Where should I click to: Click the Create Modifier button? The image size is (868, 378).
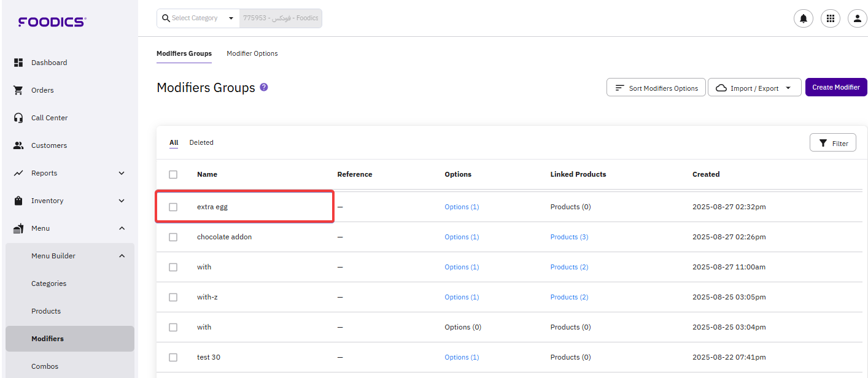pyautogui.click(x=836, y=87)
